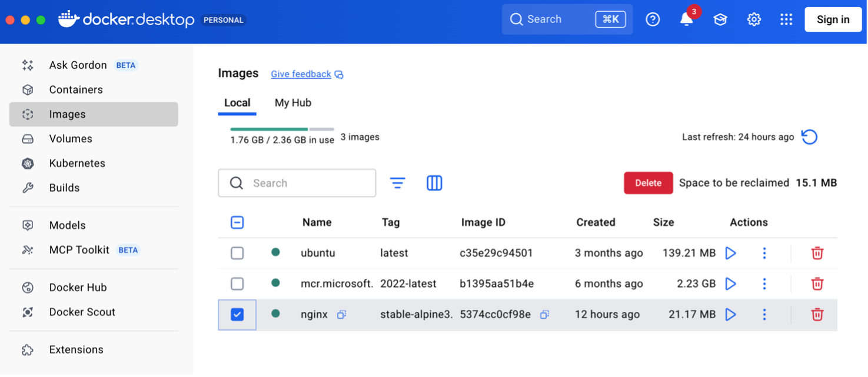Delete the mcr.microsoft image via trash icon
The image size is (868, 377).
817,284
